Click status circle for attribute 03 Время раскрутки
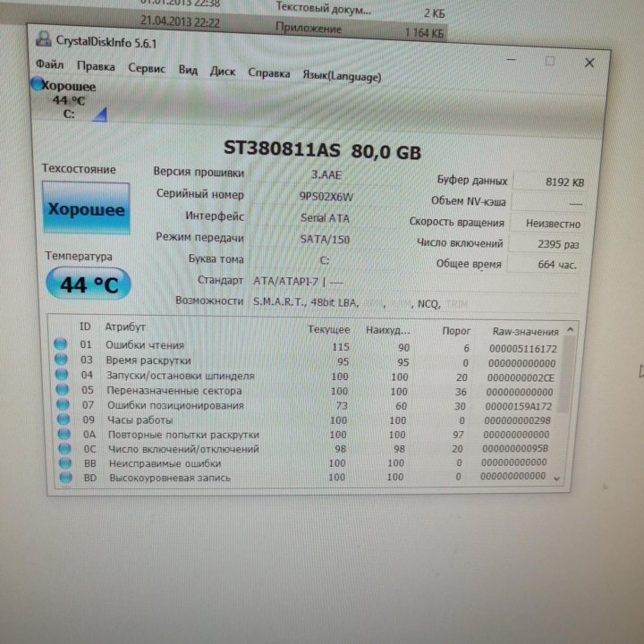 [x=61, y=360]
